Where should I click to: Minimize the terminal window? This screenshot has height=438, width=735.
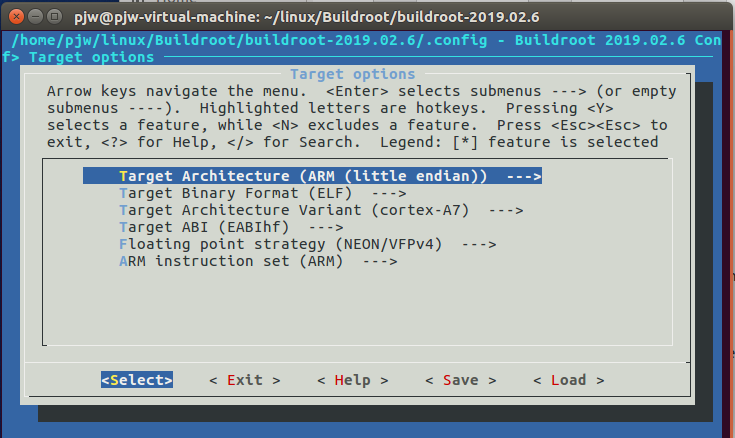(36, 17)
